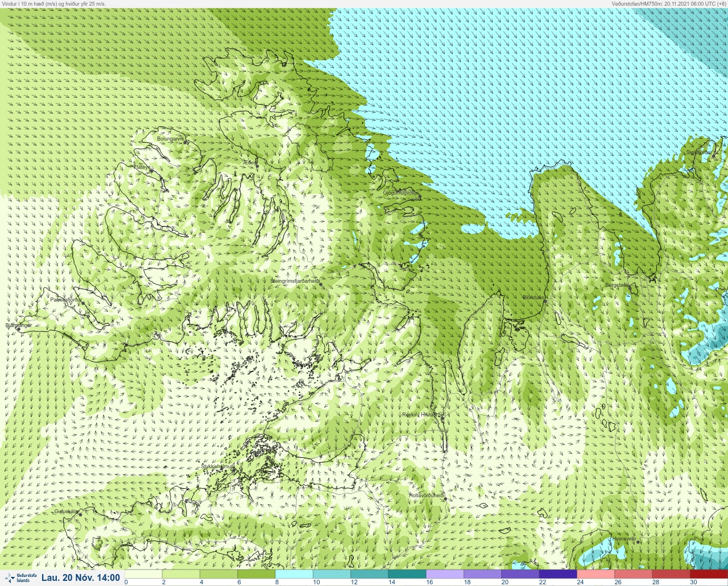Click the above-30 m/s dark red legend swatch
Screen dimensions: 728x586
(709, 574)
